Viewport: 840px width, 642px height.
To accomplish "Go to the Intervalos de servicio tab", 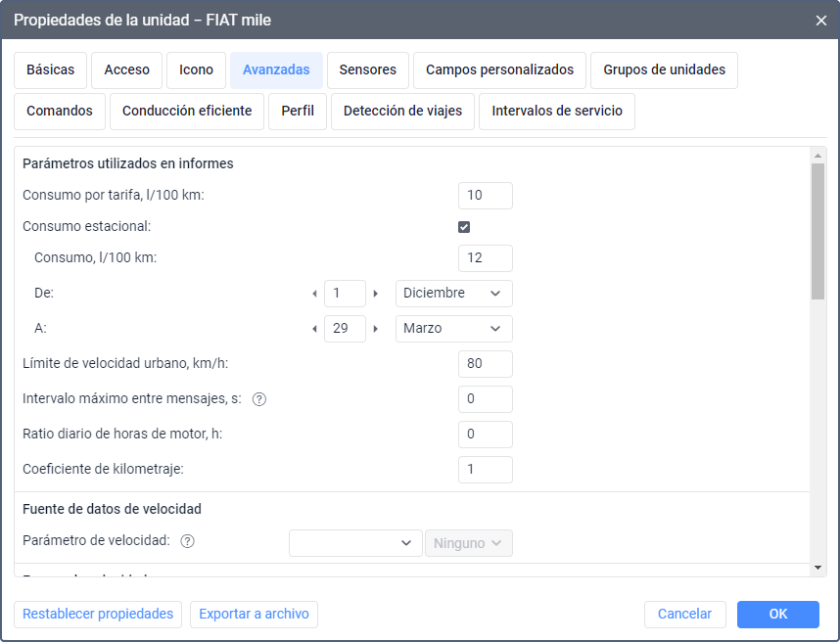I will (x=556, y=112).
